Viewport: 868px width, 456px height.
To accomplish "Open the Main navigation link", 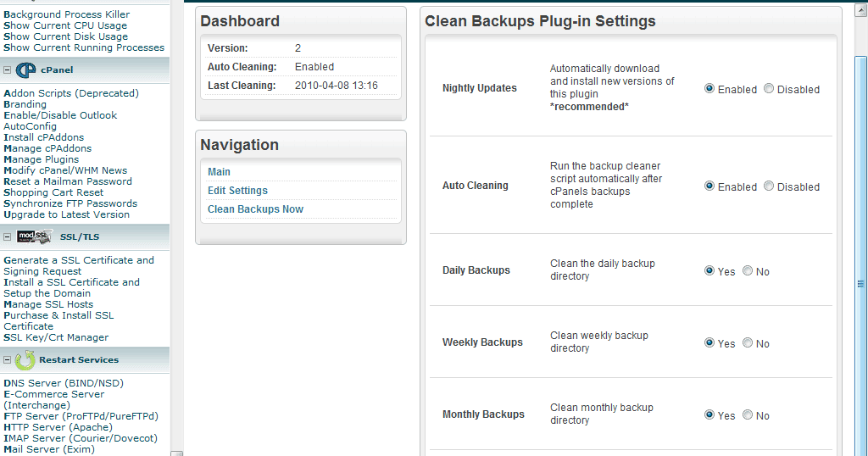I will coord(220,172).
